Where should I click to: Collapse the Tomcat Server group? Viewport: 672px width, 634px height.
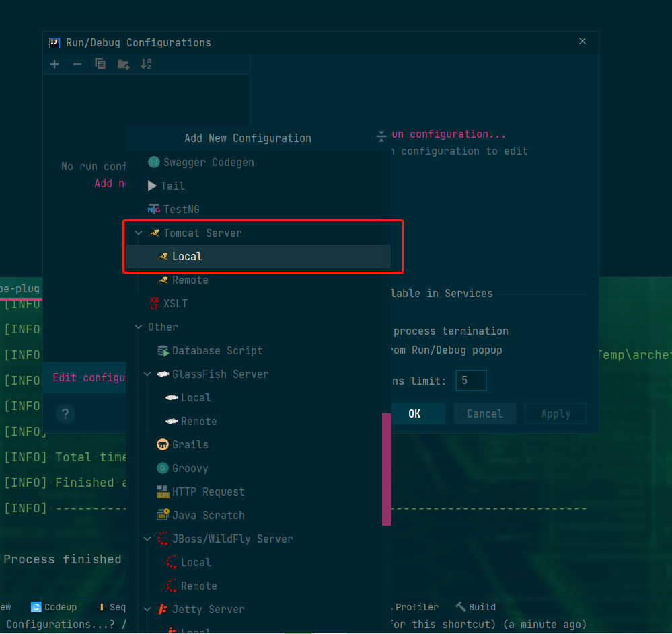[139, 233]
